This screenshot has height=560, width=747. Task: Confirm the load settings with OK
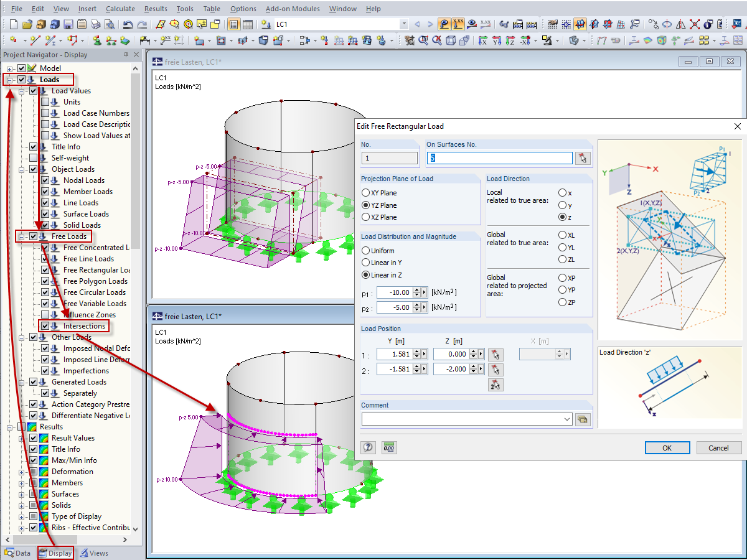(667, 447)
